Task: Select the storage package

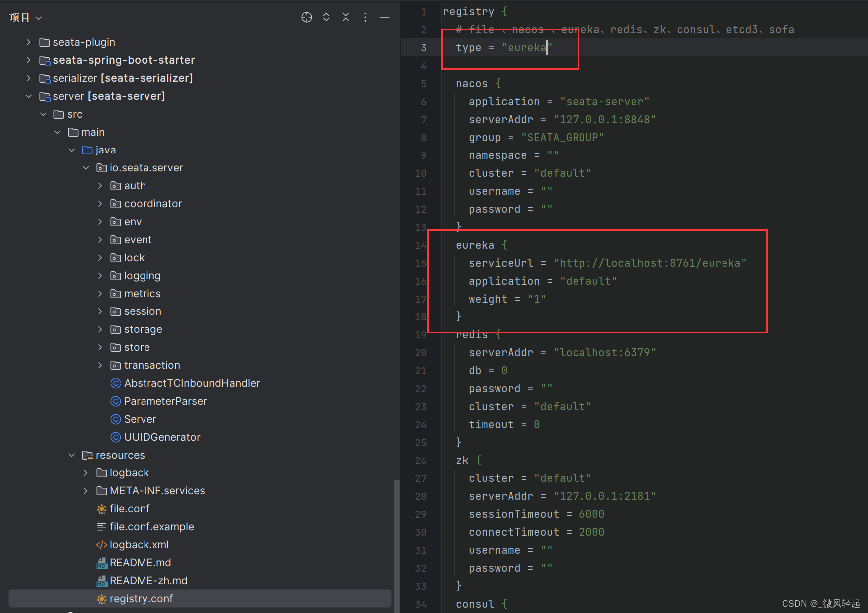Action: coord(144,329)
